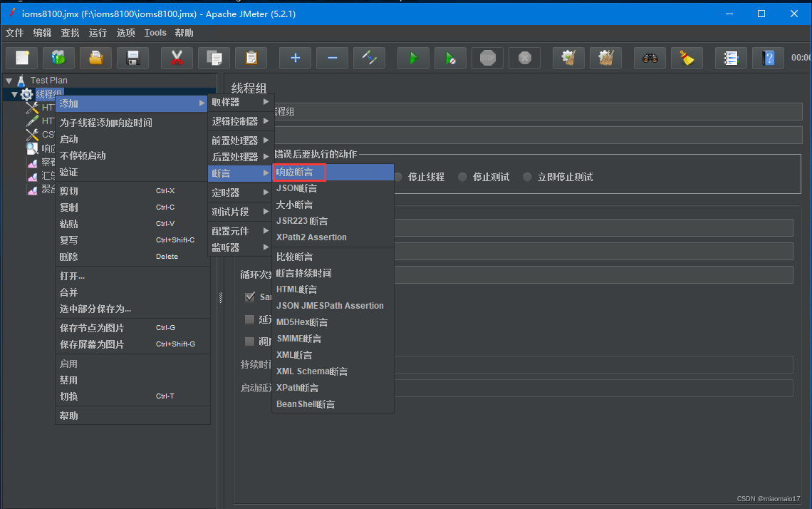
Task: Click the 持续时间 input field
Action: [593, 364]
